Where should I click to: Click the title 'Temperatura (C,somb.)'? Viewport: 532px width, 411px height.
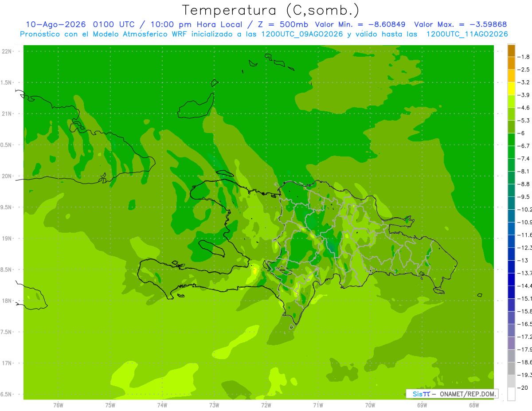point(271,10)
